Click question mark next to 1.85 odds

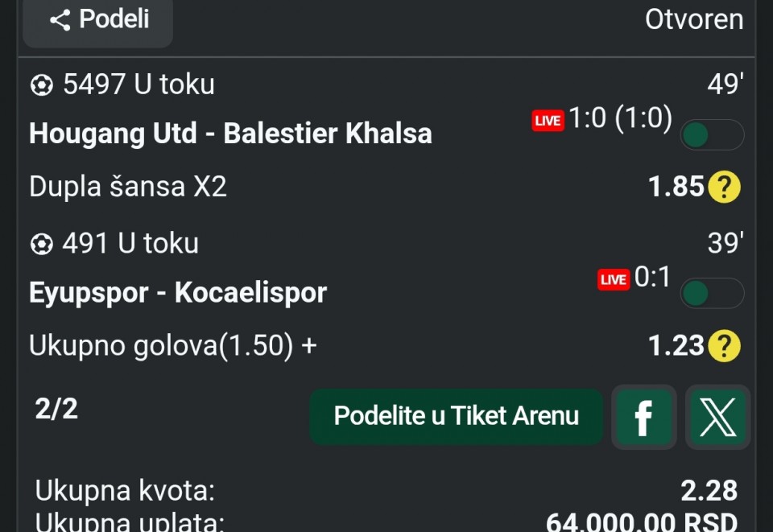pos(724,188)
